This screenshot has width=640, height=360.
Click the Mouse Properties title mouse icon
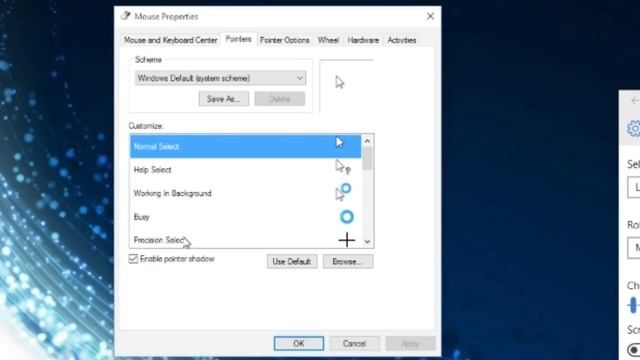[x=125, y=16]
